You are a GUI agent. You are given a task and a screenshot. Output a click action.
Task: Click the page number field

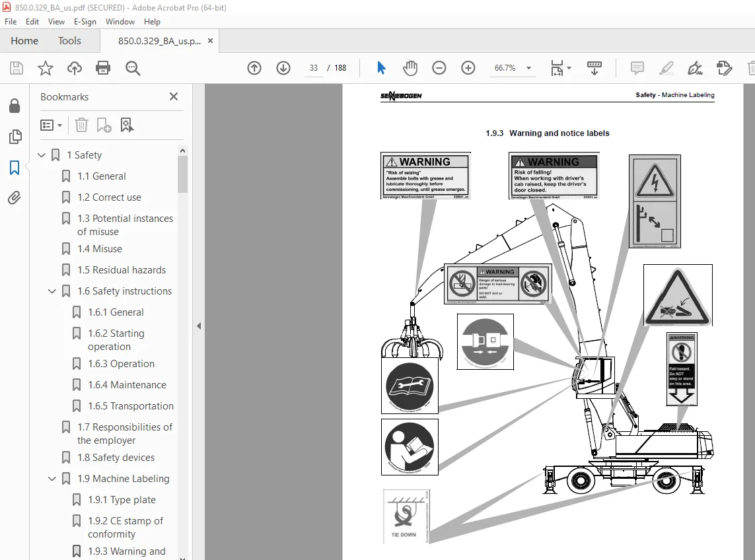(314, 68)
